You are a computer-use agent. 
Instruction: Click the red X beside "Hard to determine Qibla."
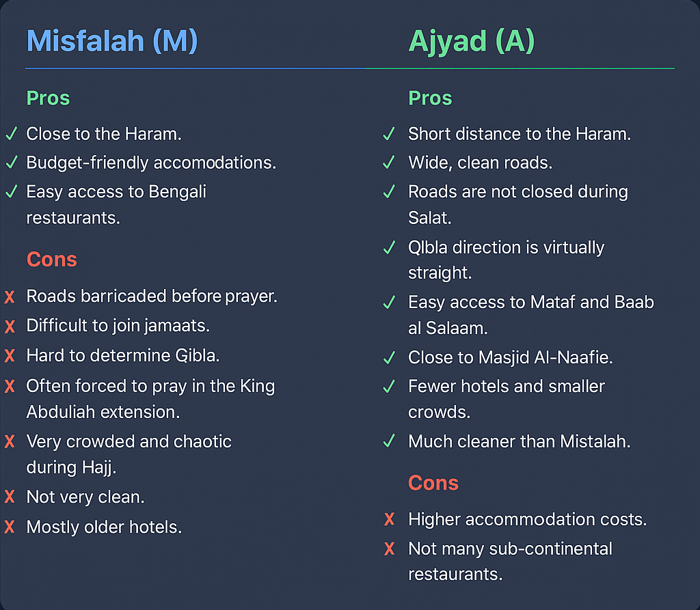(10, 356)
